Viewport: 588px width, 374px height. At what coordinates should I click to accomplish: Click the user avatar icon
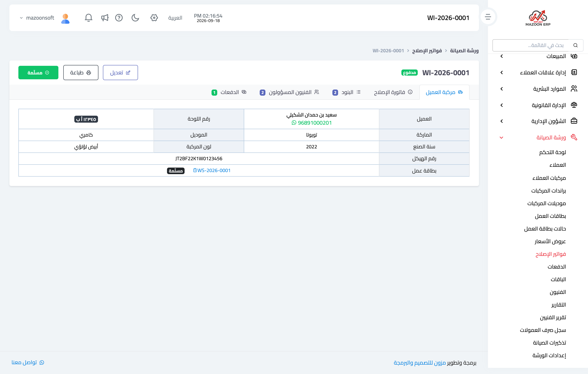point(66,18)
